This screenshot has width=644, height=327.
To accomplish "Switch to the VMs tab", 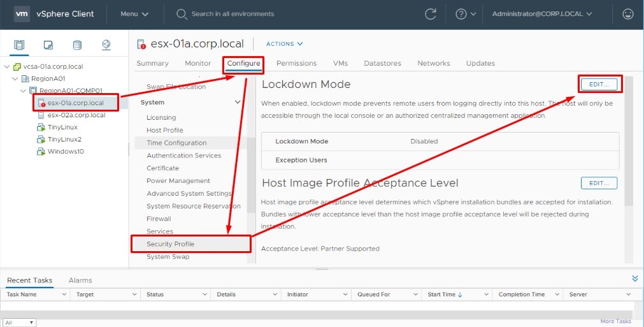I will pos(341,63).
